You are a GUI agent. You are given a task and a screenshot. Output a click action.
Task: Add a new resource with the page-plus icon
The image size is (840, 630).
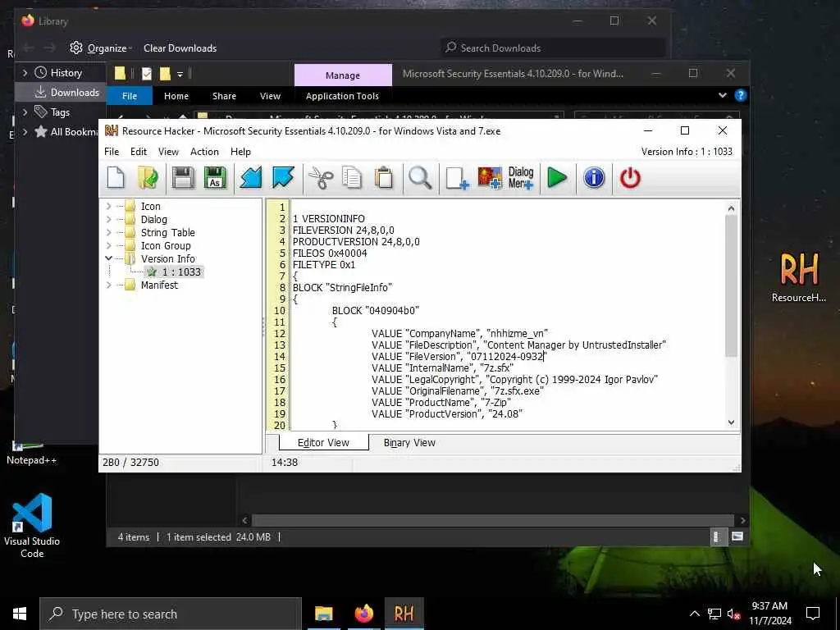click(457, 178)
